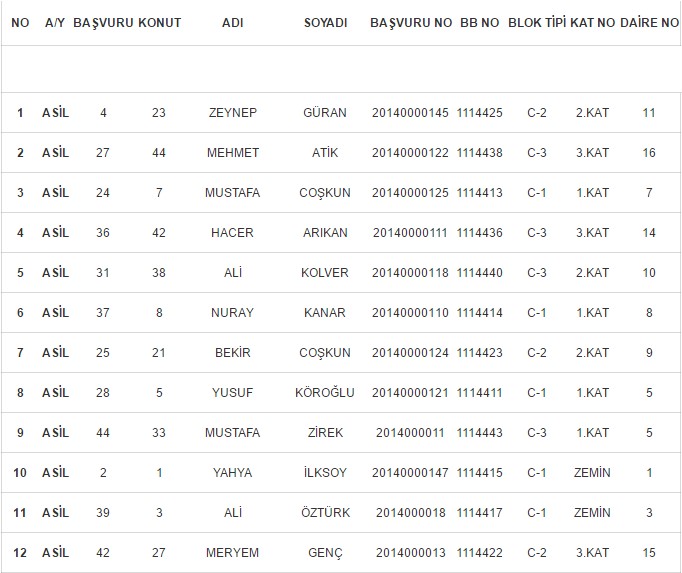Select application number 2014000018
Image resolution: width=682 pixels, height=573 pixels.
410,513
